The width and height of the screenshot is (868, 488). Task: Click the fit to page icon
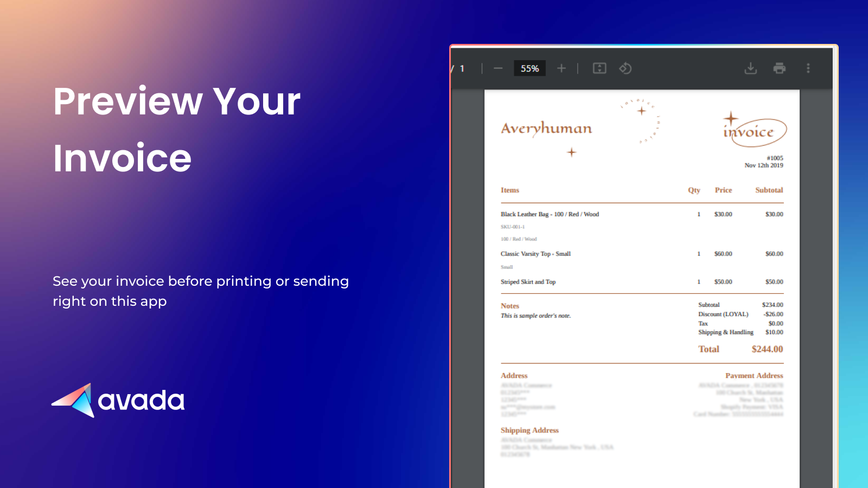599,68
